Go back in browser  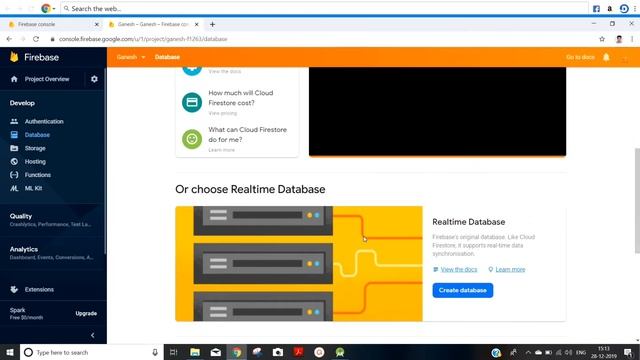point(9,39)
